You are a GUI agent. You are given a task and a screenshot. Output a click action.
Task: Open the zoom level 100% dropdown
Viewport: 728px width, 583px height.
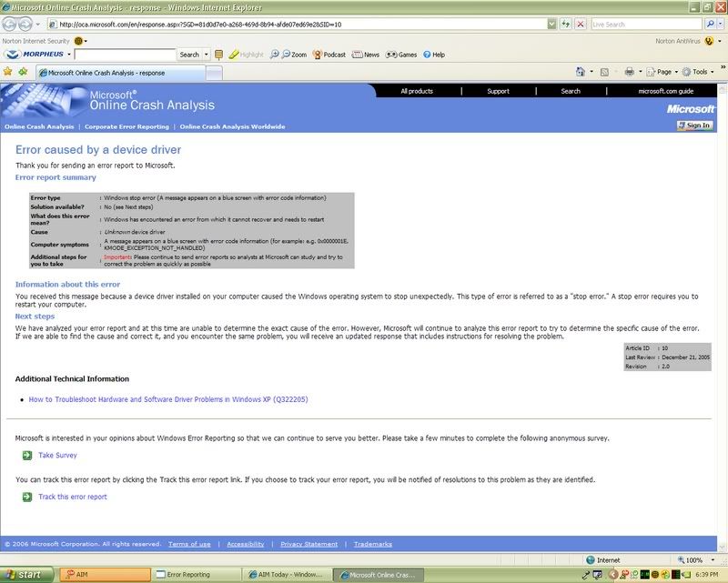click(695, 560)
